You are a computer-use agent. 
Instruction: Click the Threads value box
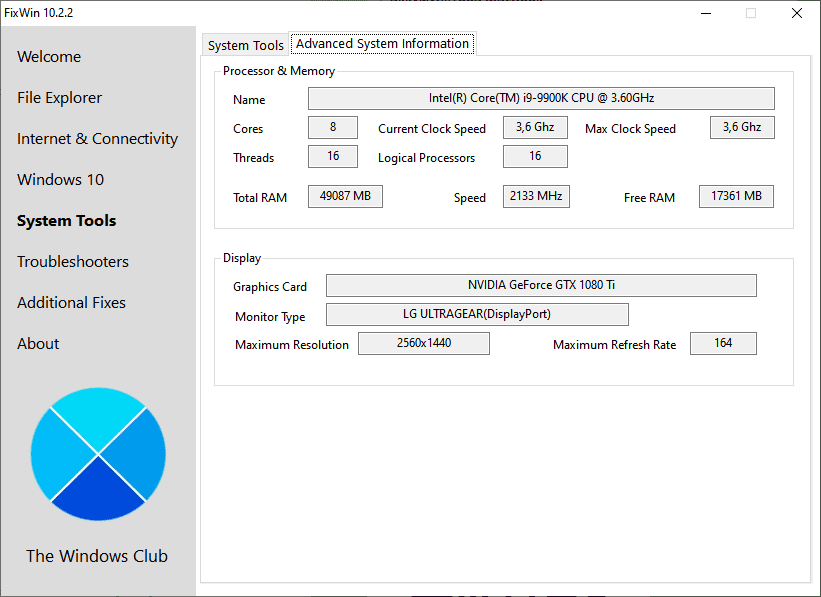click(x=333, y=156)
